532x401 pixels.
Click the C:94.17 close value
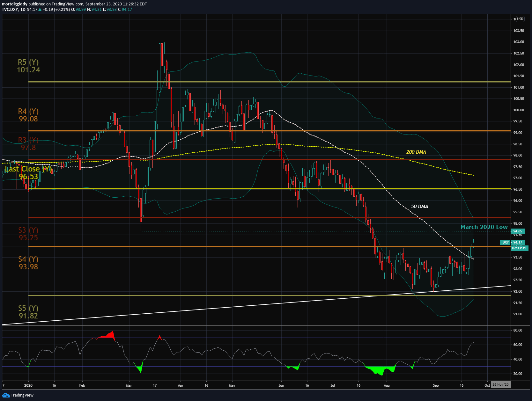click(x=125, y=10)
